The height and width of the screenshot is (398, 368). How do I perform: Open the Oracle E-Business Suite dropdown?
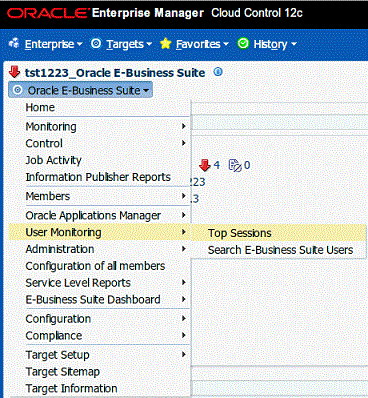pyautogui.click(x=81, y=90)
